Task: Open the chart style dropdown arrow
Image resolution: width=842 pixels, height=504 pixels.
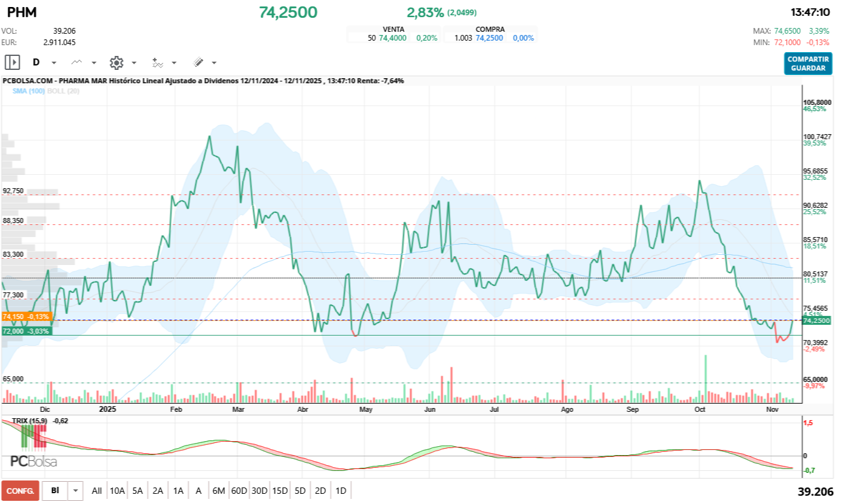Action: [x=93, y=62]
